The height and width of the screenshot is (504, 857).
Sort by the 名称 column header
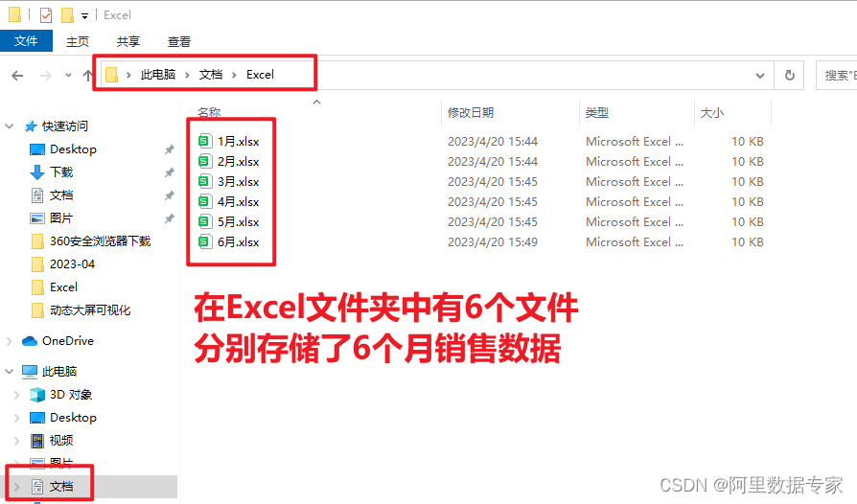pyautogui.click(x=209, y=112)
